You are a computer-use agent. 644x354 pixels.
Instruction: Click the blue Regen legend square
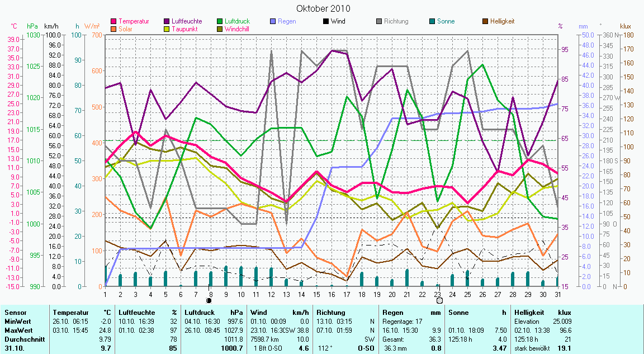click(x=273, y=22)
